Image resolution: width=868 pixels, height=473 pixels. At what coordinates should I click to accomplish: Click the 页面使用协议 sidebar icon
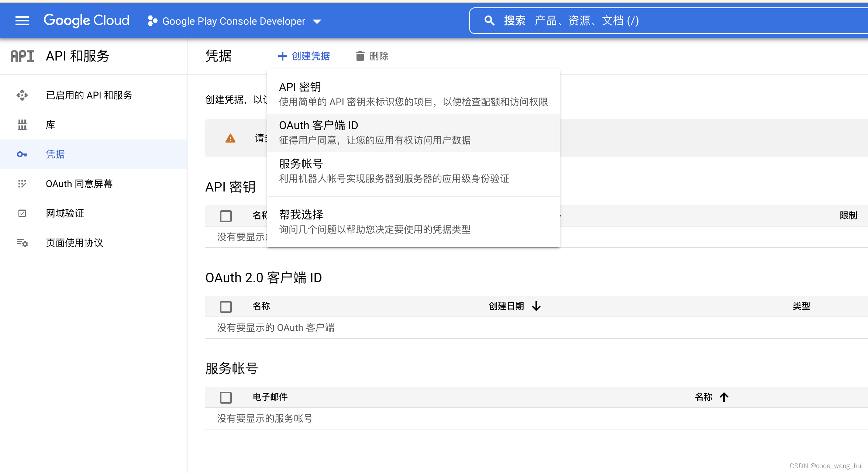click(22, 243)
